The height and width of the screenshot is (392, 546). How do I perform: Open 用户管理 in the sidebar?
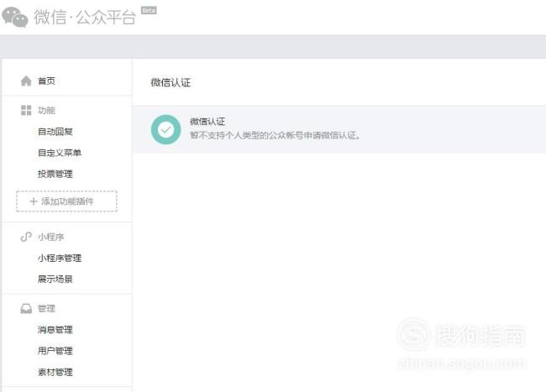(x=55, y=351)
